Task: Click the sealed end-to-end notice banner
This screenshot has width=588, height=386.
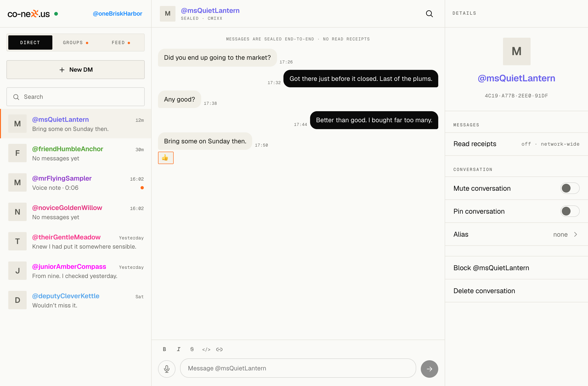Action: pyautogui.click(x=298, y=39)
